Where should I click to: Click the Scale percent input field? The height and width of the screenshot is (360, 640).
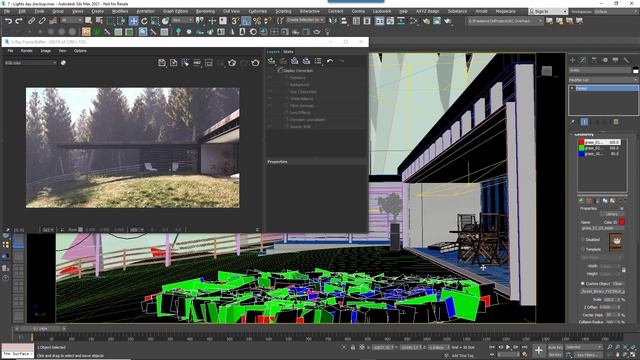click(x=611, y=300)
